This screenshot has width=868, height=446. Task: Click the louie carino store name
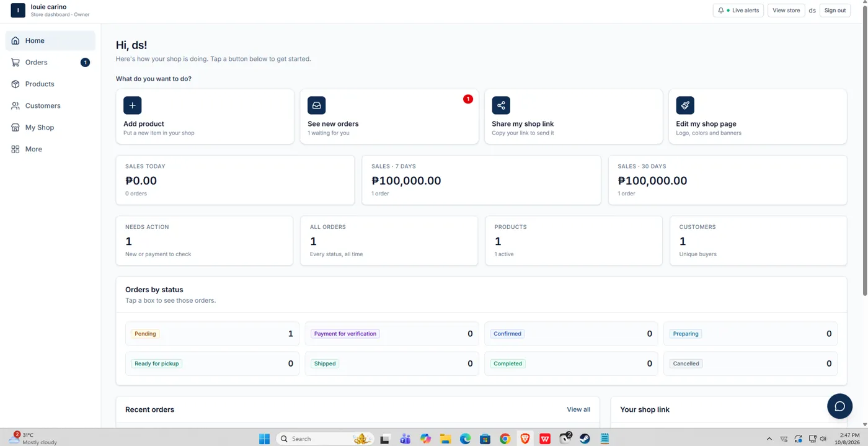48,7
